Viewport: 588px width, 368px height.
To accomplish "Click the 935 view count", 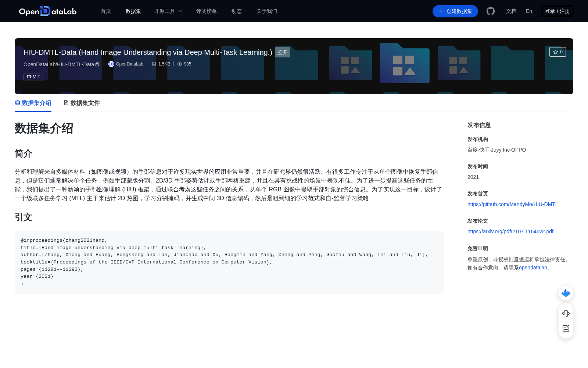I will coord(187,64).
